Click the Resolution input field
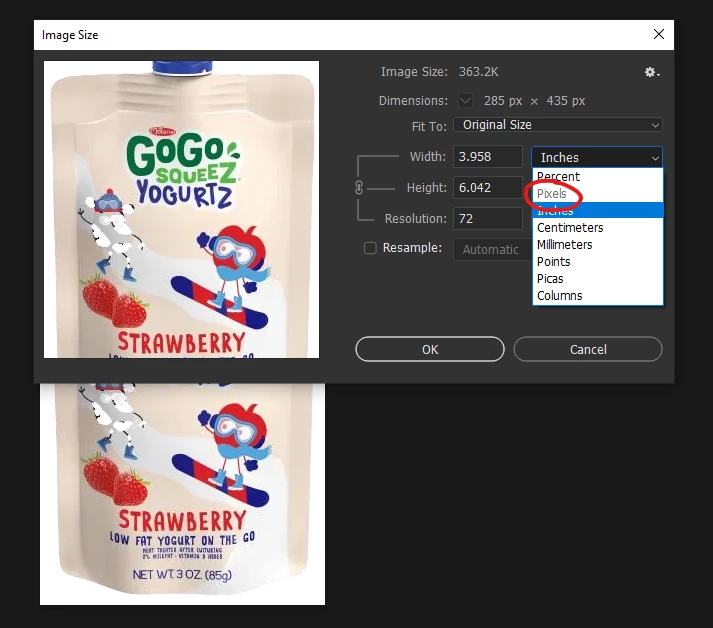 pos(488,218)
